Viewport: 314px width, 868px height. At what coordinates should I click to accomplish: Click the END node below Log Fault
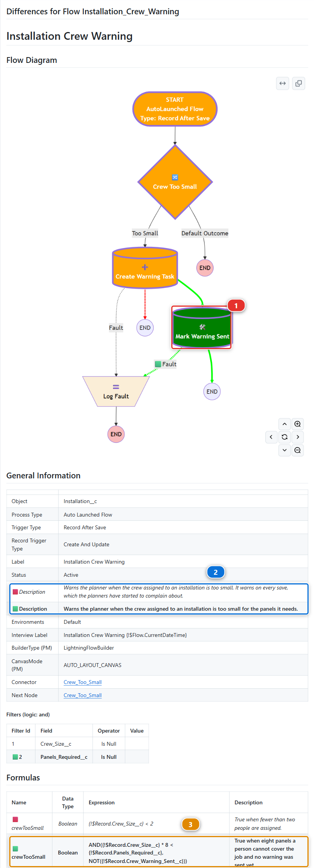click(x=116, y=434)
